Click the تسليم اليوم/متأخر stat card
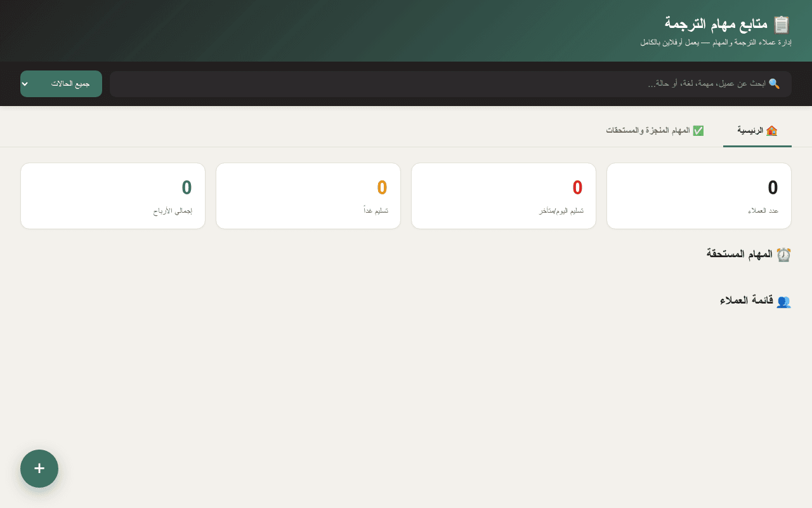Screen dimensions: 812x508 coord(504,196)
